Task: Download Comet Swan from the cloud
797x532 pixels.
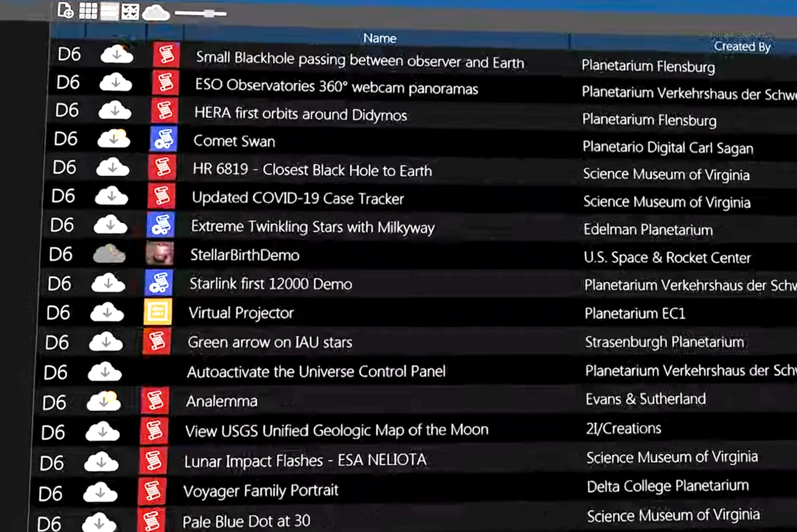Action: [x=114, y=139]
